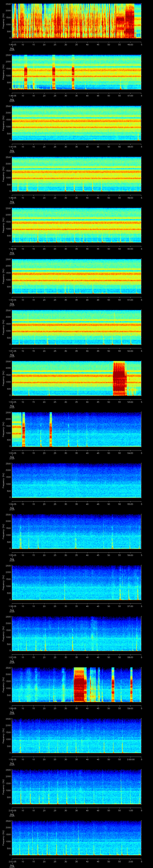The width and height of the screenshot is (153, 868).
Task: Click the 53:00 time tick label
Action: click(130, 402)
